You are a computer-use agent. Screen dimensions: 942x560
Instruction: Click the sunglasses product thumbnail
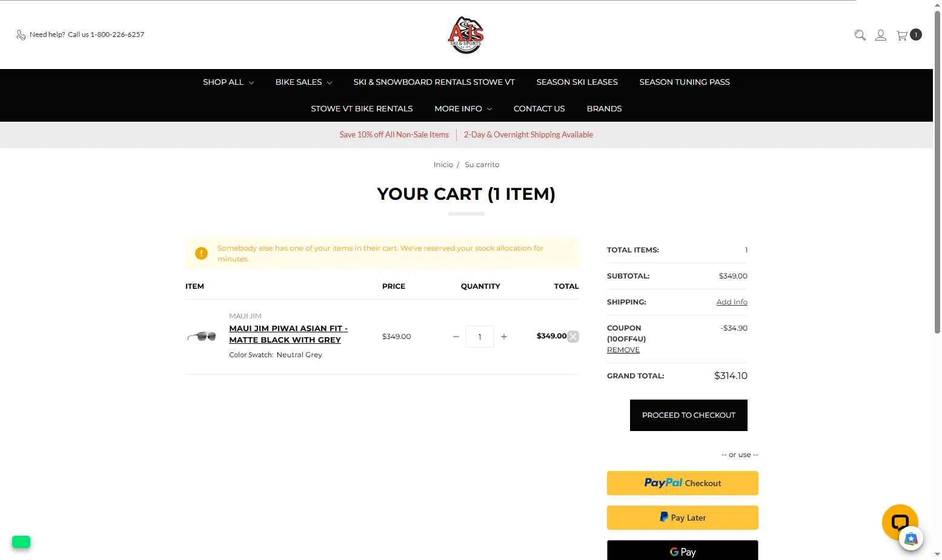[x=202, y=336]
